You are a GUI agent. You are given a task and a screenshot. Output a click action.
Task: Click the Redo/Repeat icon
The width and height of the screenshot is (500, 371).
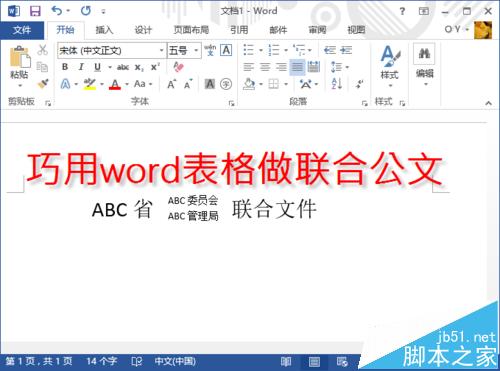[x=86, y=11]
